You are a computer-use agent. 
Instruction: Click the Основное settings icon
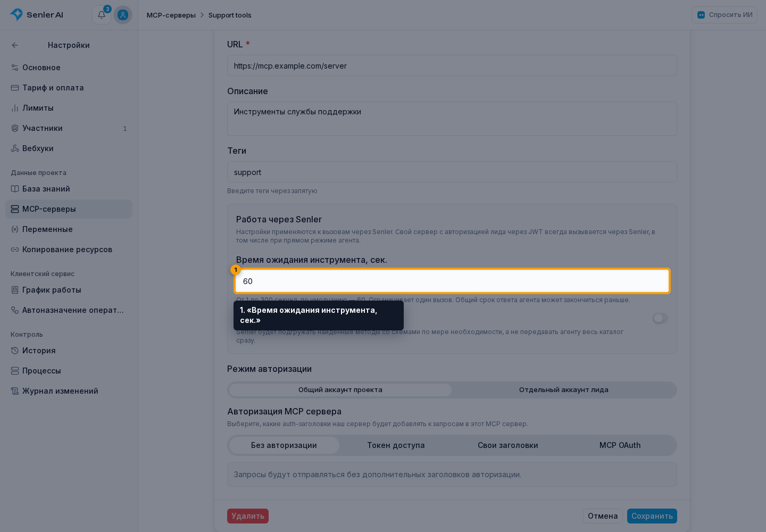pos(15,68)
